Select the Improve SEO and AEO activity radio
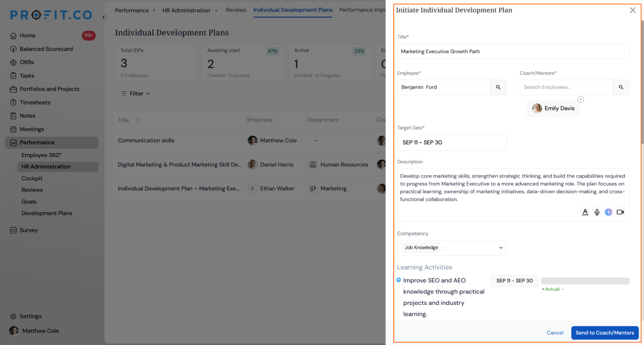Image resolution: width=644 pixels, height=345 pixels. coord(399,280)
